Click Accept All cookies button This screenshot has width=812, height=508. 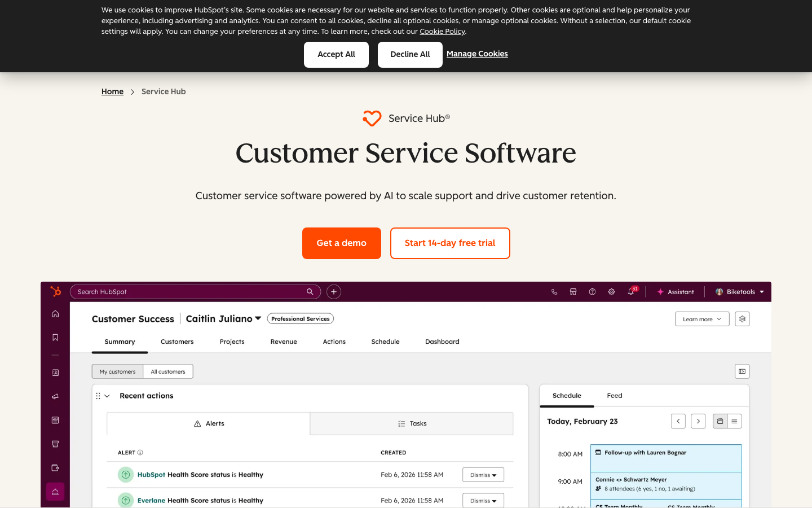point(336,55)
